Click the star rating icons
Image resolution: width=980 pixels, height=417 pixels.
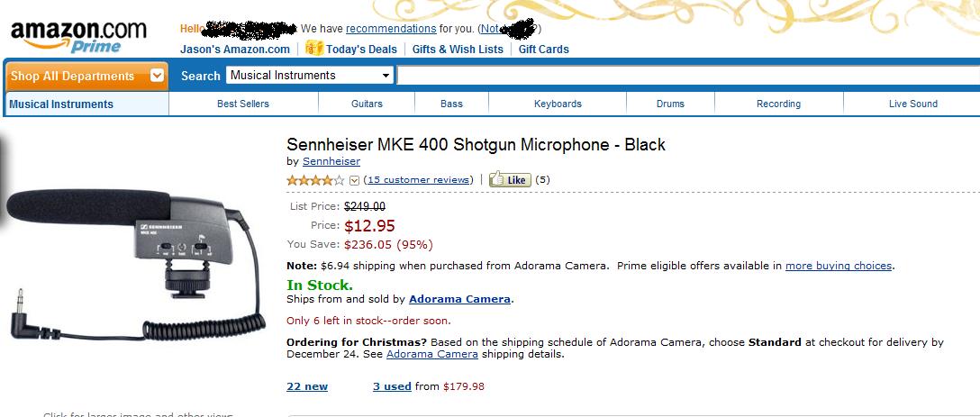315,180
